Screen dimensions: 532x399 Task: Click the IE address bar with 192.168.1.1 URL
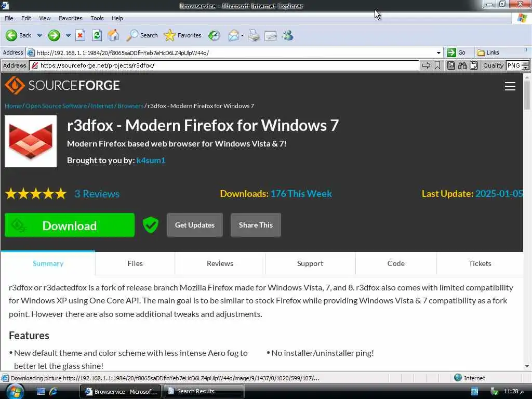click(x=231, y=52)
